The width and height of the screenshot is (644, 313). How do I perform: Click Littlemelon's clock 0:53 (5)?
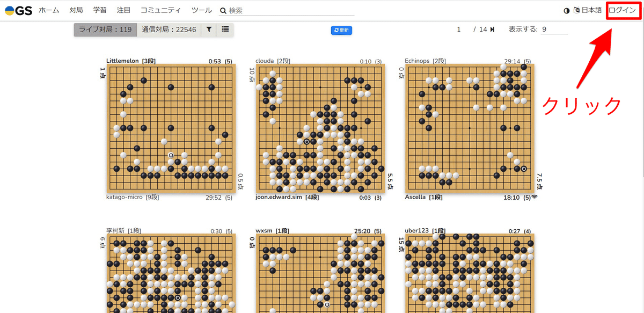tap(221, 61)
